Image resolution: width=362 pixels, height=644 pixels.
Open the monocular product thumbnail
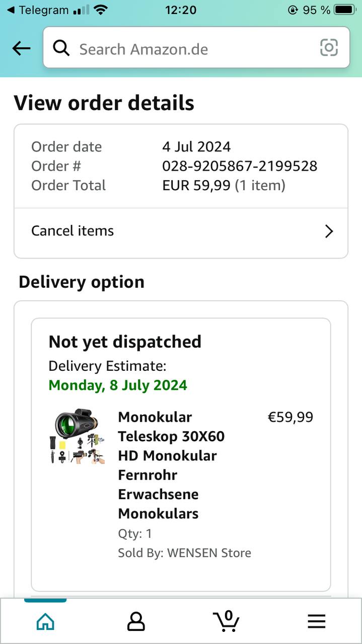point(78,436)
